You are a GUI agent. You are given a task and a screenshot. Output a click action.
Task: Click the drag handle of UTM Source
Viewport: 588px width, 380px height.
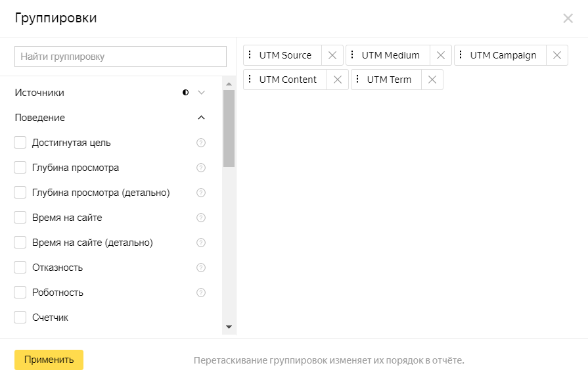250,55
